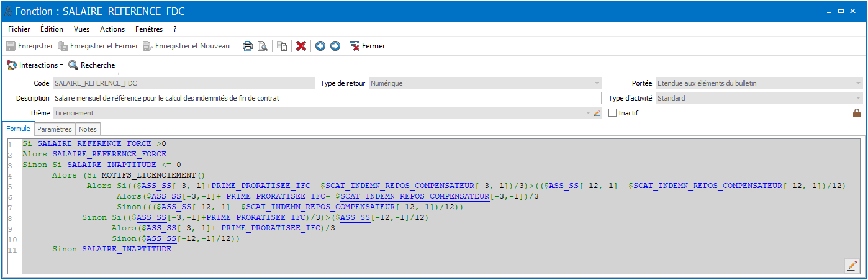Click MOTIFS_LICENCIEMENT() in line 4
This screenshot has height=280, width=868.
click(x=153, y=175)
